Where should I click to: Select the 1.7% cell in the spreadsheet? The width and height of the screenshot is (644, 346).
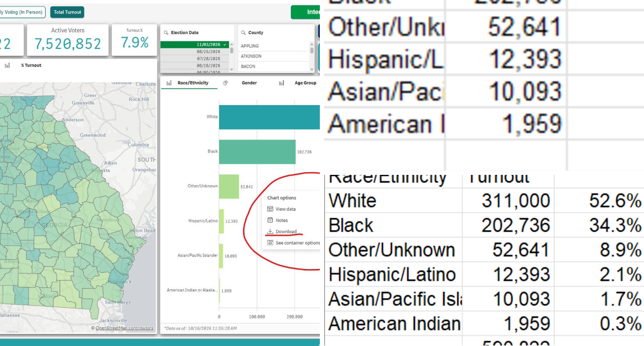tap(599, 299)
